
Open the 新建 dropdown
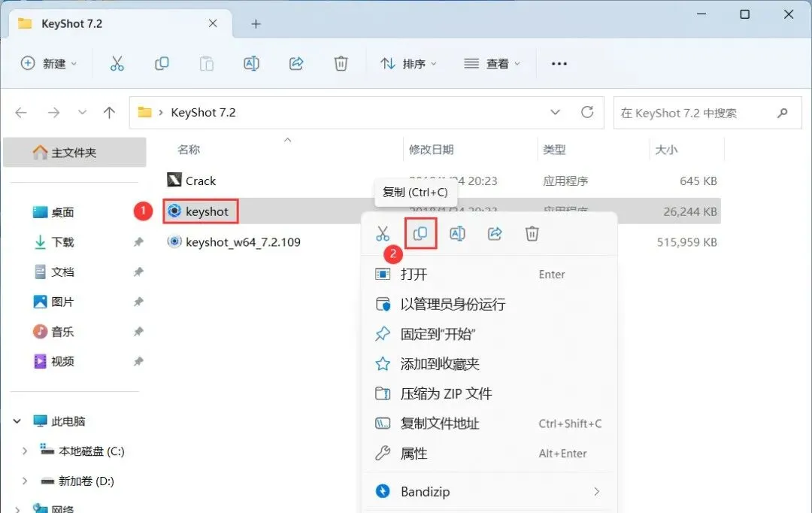coord(49,64)
